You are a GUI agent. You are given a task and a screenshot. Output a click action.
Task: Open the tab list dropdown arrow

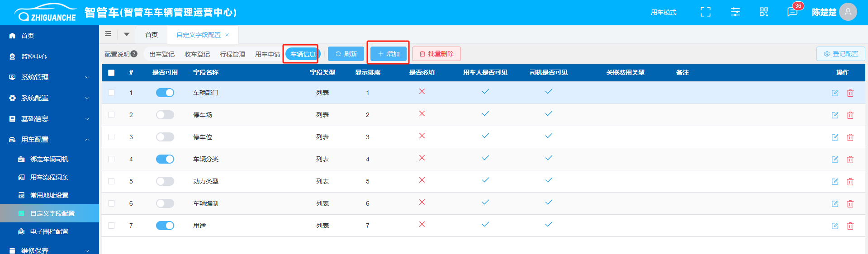pyautogui.click(x=127, y=34)
